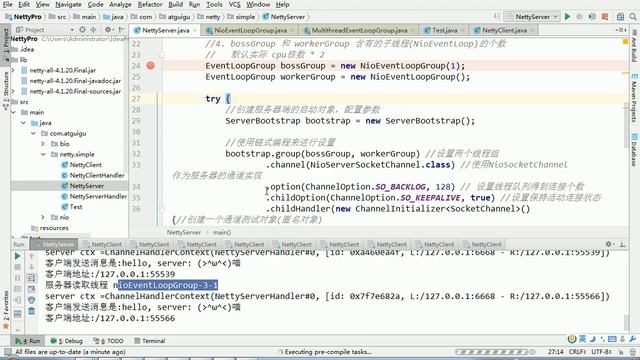Open the Analyze menu
This screenshot has width=640, height=360.
[120, 4]
